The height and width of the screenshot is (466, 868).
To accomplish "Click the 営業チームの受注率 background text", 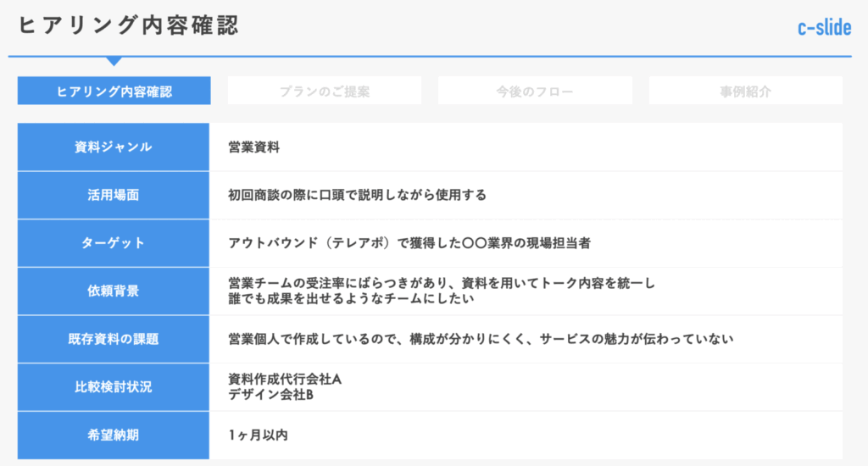I will click(x=442, y=283).
